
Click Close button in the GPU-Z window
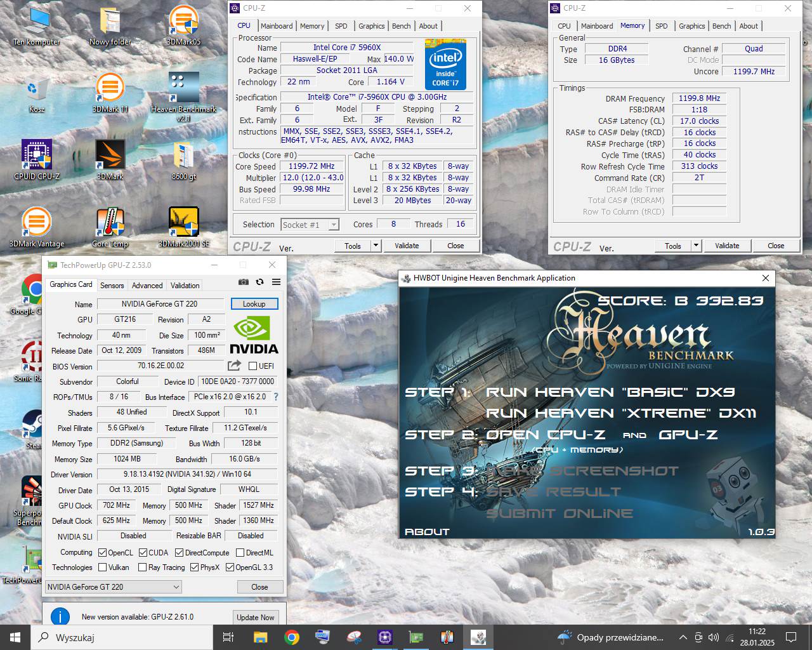pos(259,587)
